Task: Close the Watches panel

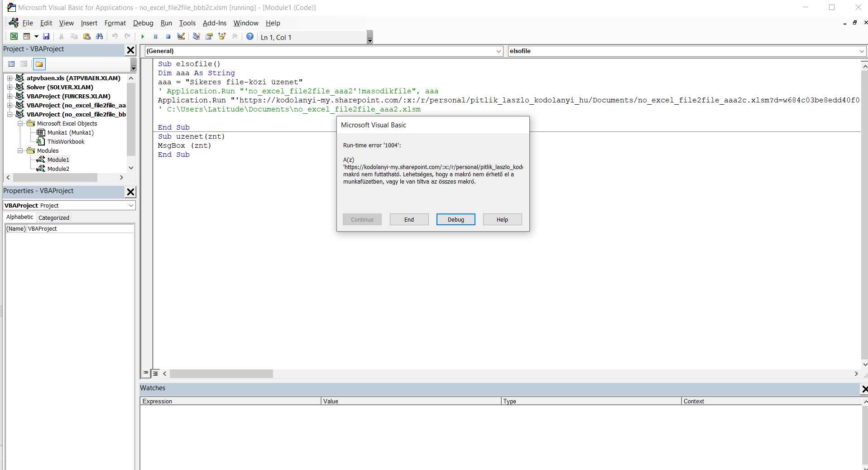Action: (x=864, y=389)
